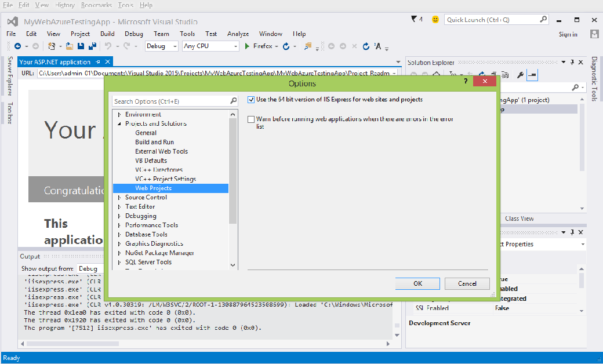Open the Server Explorer side tab
This screenshot has height=364, width=603.
click(10, 76)
